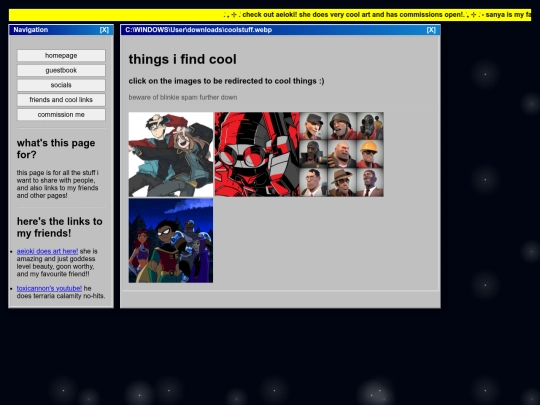Open the Team Fortress 2 class portraits image
Screen dimensions: 540x405
pos(342,154)
